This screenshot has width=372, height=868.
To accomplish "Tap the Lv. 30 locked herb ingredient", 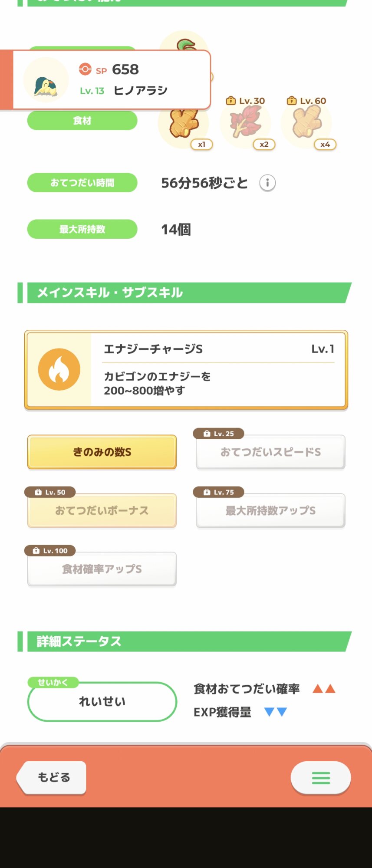I will click(x=246, y=123).
